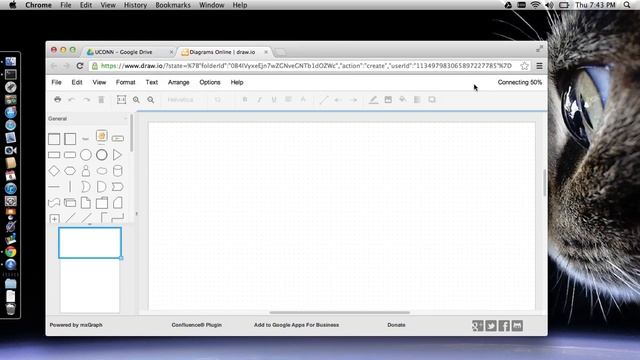Image resolution: width=640 pixels, height=360 pixels.
Task: Click the outline preview thumbnail
Action: tap(90, 243)
